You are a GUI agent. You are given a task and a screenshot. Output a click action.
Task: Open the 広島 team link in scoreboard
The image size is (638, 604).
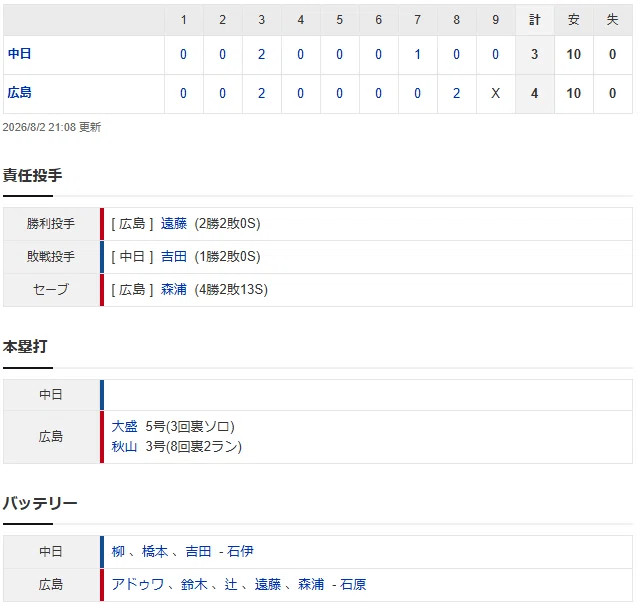19,93
